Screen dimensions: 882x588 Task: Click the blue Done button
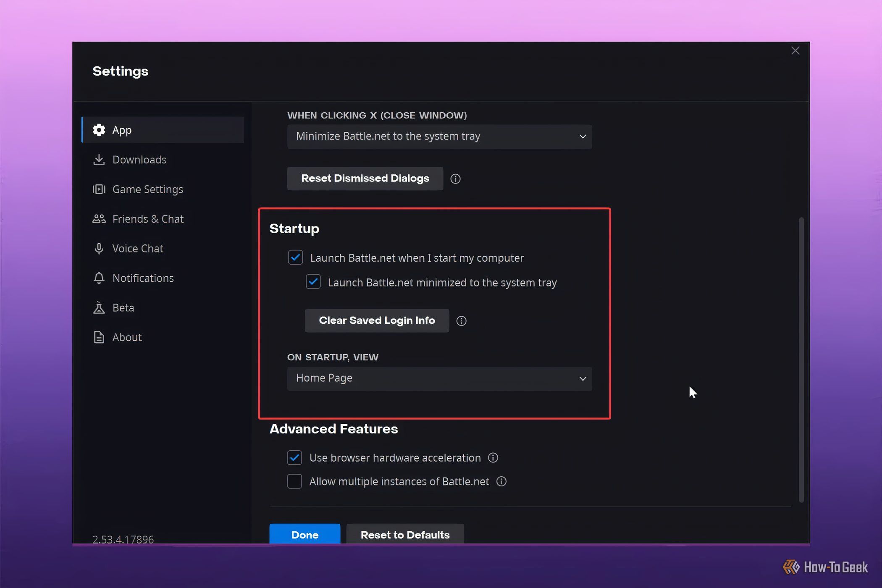pyautogui.click(x=305, y=534)
